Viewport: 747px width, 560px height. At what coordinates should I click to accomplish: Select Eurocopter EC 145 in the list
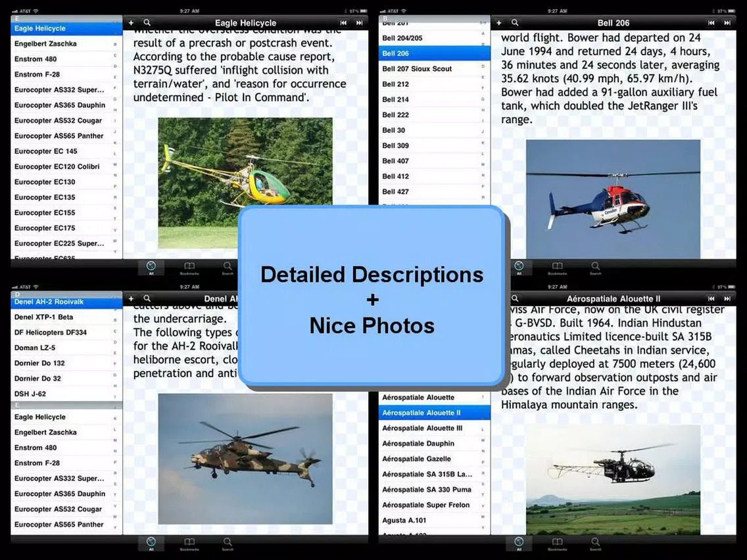[66, 151]
